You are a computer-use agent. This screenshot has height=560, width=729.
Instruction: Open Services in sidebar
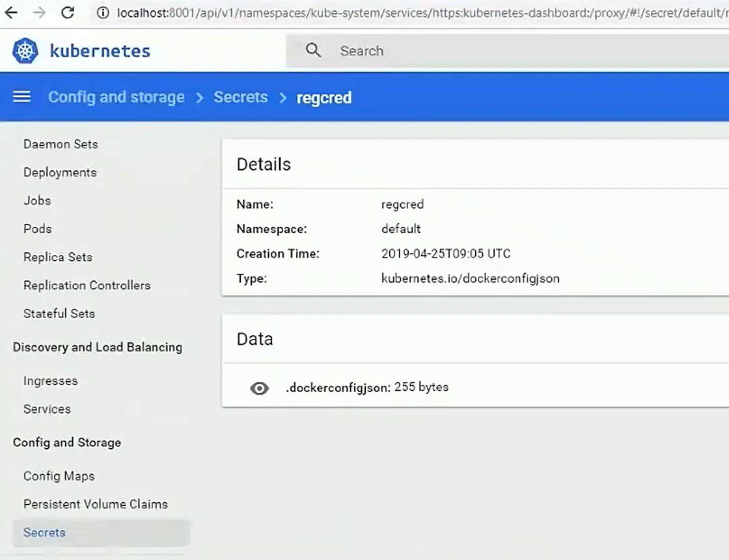coord(47,409)
